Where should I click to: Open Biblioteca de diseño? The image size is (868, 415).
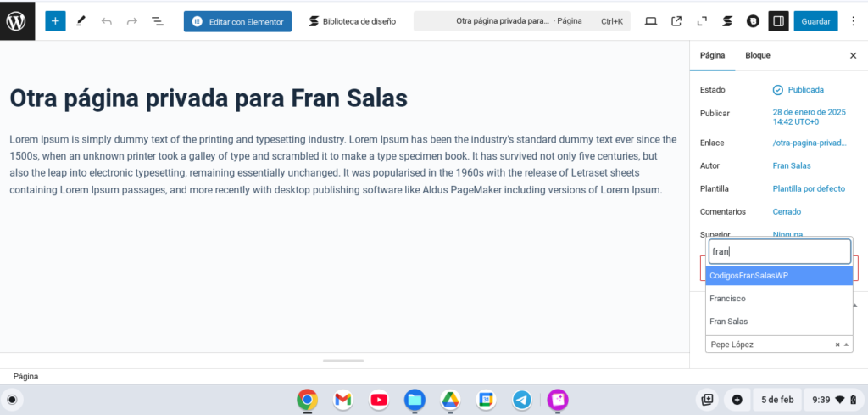point(352,21)
